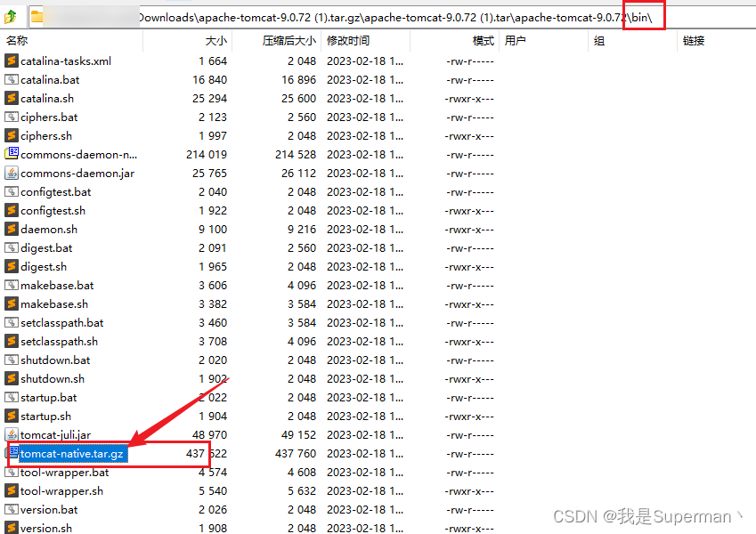This screenshot has width=756, height=534.
Task: Click the shutdown.sh shell script icon
Action: [10, 378]
